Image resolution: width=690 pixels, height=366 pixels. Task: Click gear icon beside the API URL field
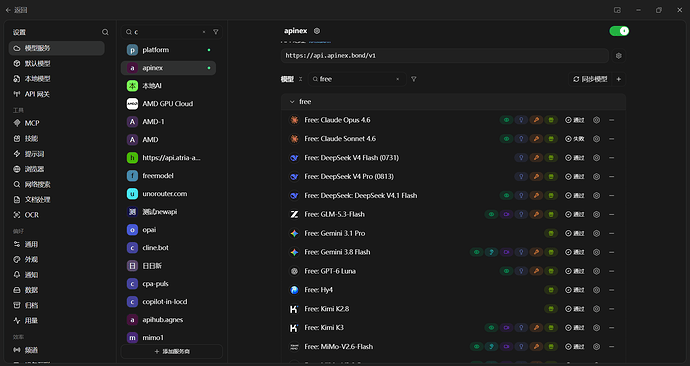coord(618,56)
